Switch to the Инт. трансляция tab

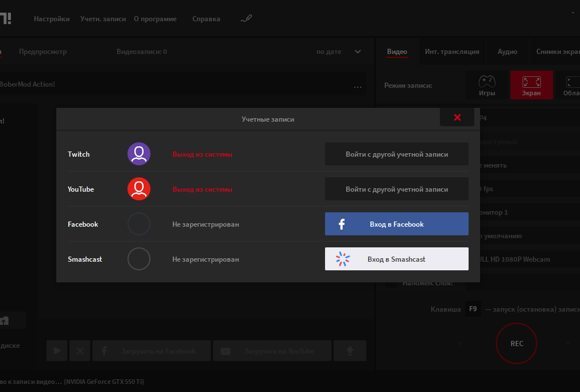coord(452,52)
